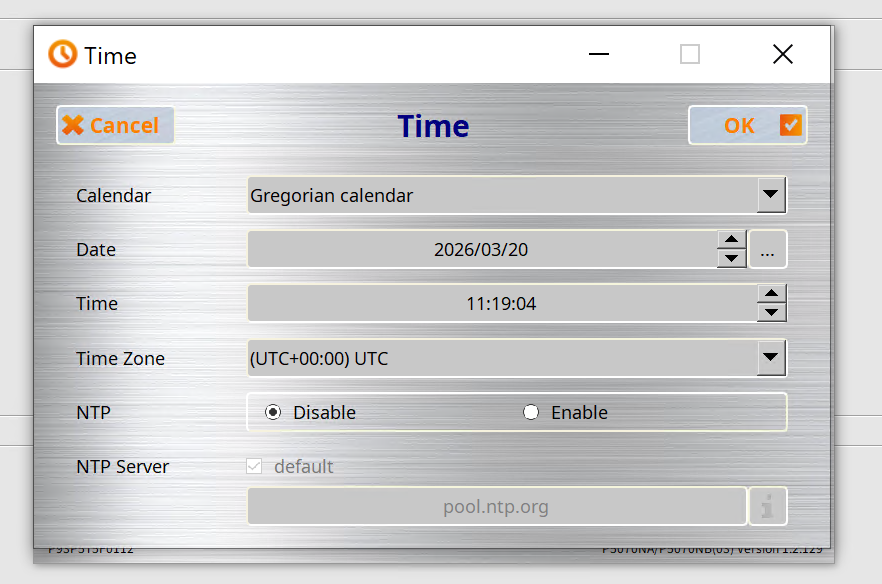Click the orange clock icon in title bar
This screenshot has height=584, width=882.
point(62,54)
